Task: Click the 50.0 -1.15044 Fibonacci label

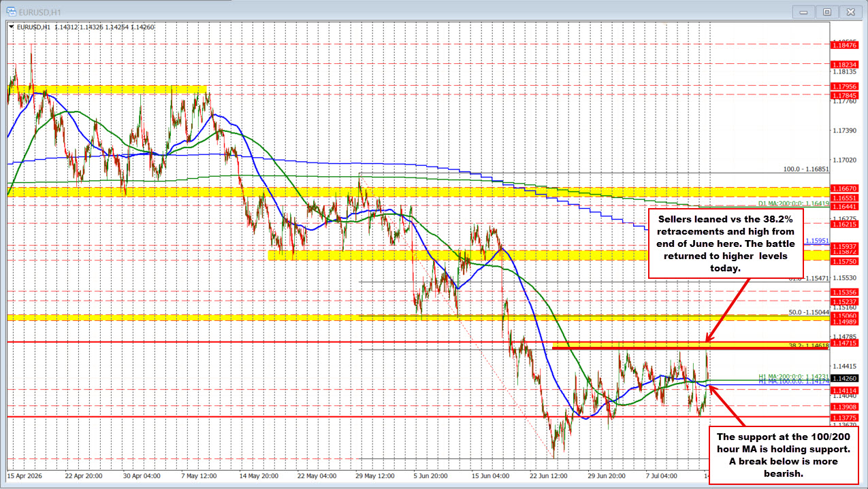Action: 809,312
